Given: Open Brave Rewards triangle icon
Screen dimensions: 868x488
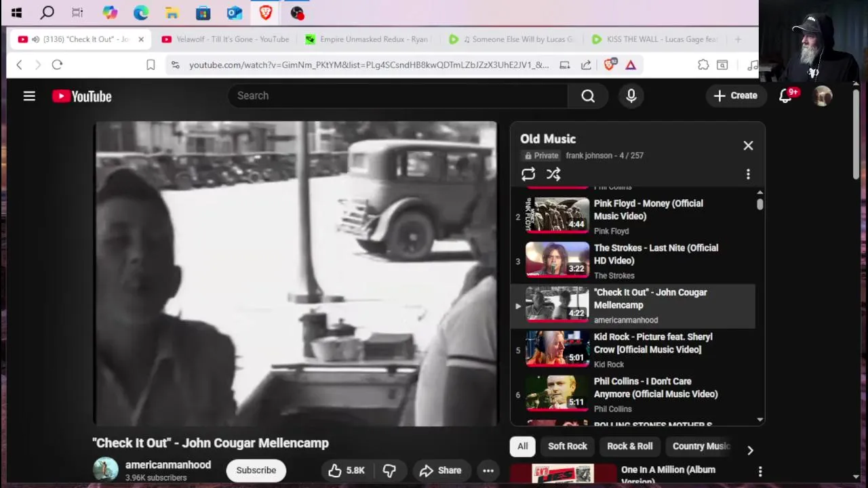Looking at the screenshot, I should point(631,64).
